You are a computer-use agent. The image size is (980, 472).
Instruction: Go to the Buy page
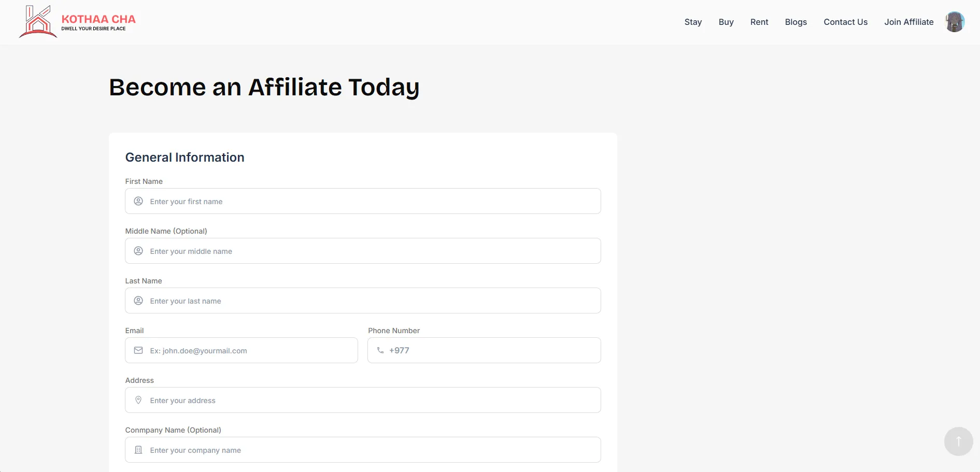(x=726, y=22)
